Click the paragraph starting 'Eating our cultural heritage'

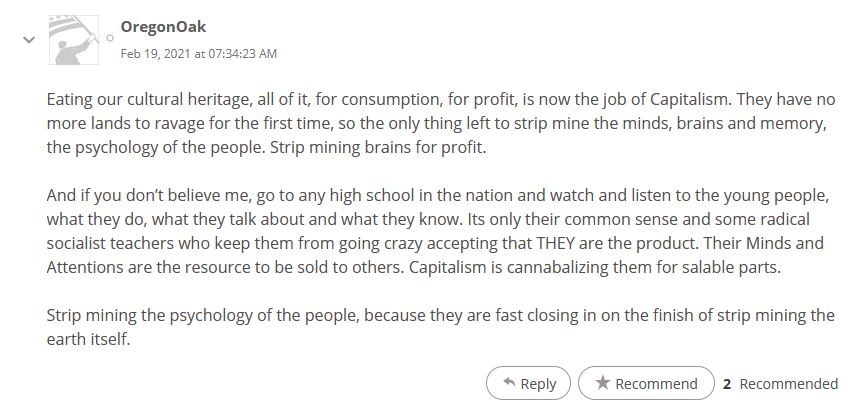click(x=441, y=123)
